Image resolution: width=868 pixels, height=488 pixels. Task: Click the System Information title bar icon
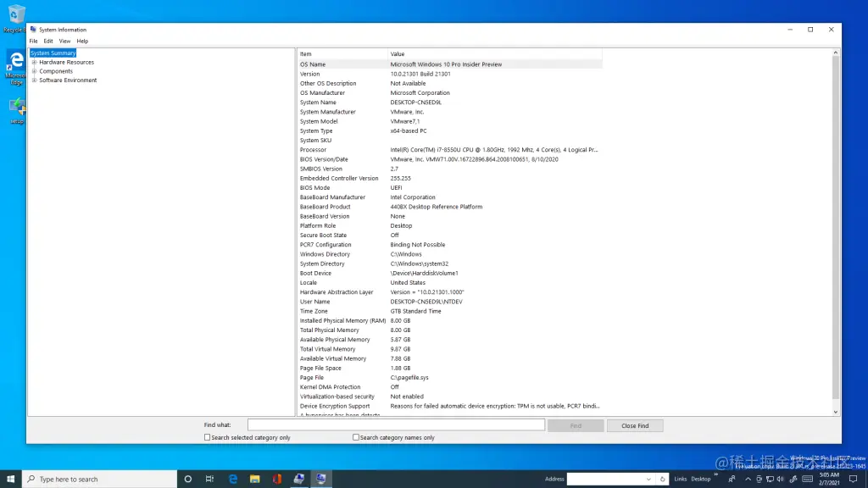tap(33, 30)
